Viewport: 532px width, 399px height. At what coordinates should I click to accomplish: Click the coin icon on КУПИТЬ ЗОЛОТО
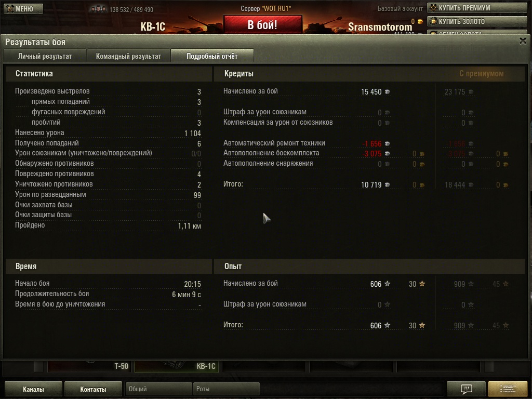tap(433, 21)
